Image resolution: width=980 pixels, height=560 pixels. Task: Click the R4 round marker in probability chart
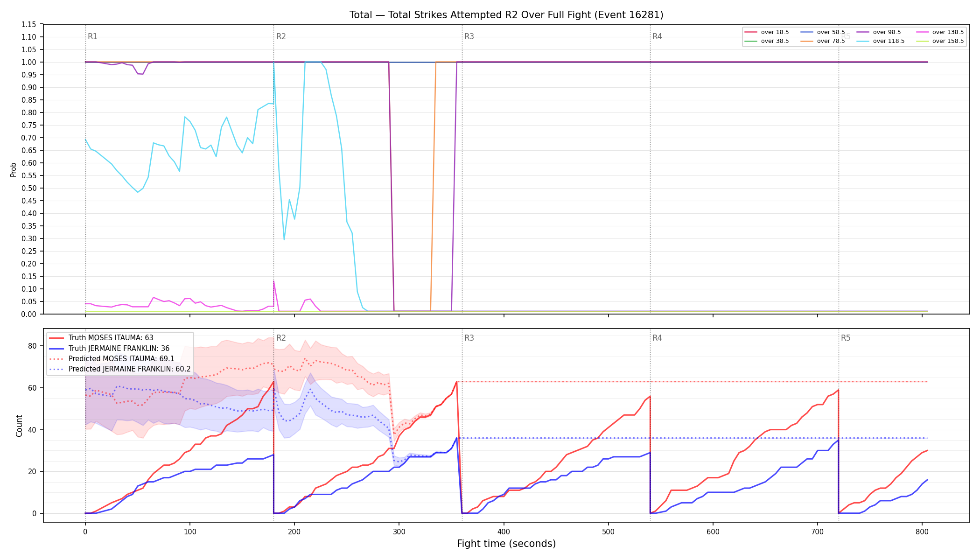[657, 36]
